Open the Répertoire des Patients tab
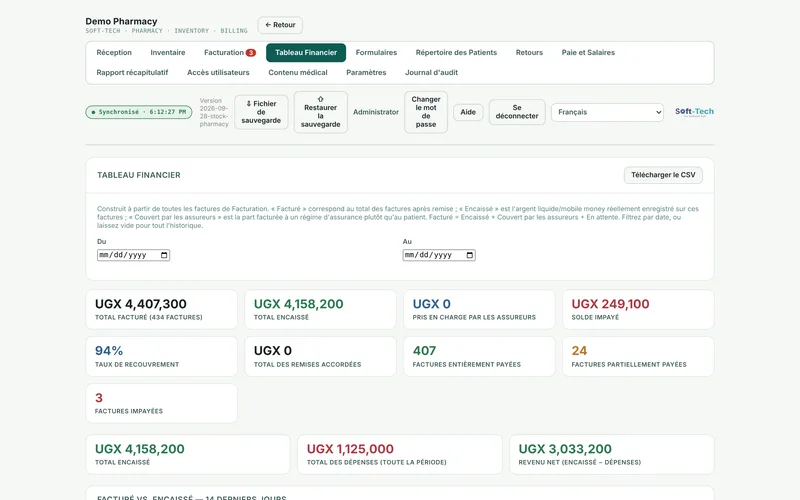This screenshot has height=500, width=800. click(x=456, y=53)
